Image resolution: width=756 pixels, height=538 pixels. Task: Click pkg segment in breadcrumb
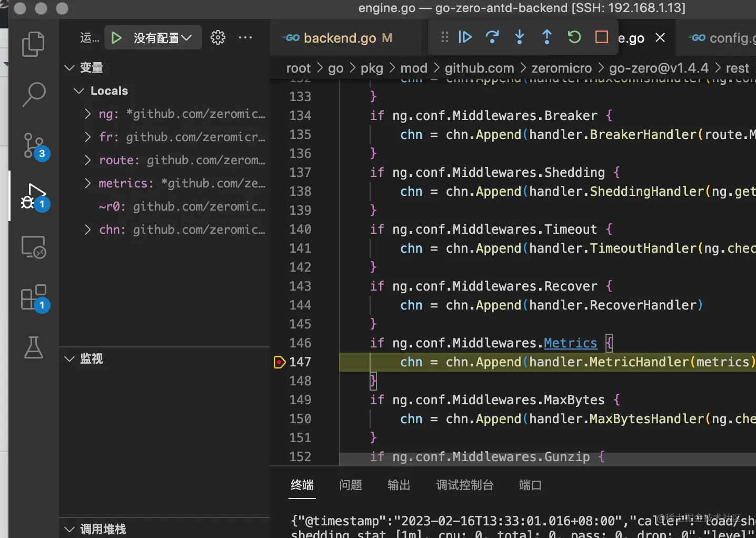coord(372,68)
